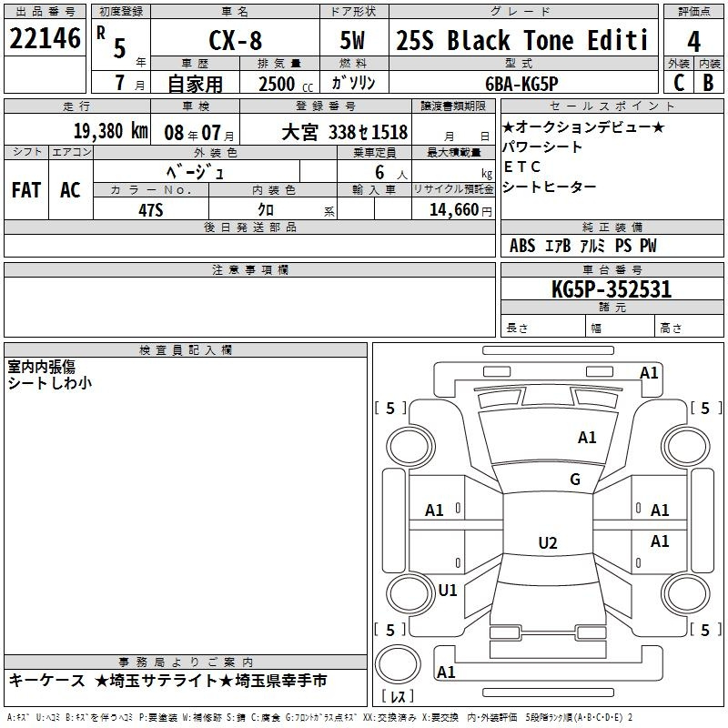
Task: Select the ABS item in 純正装備
Action: click(522, 246)
